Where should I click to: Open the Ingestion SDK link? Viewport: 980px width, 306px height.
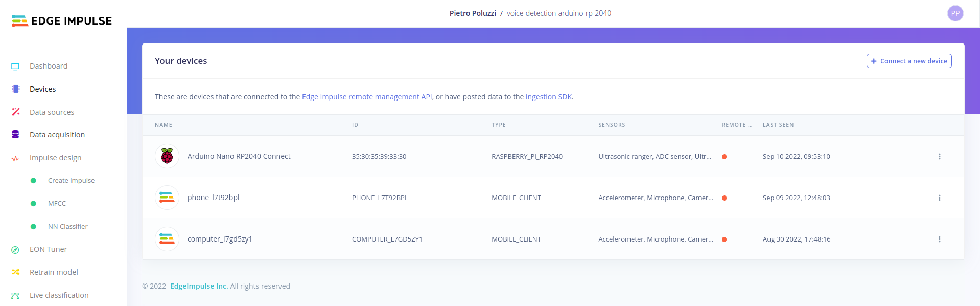[x=548, y=97]
